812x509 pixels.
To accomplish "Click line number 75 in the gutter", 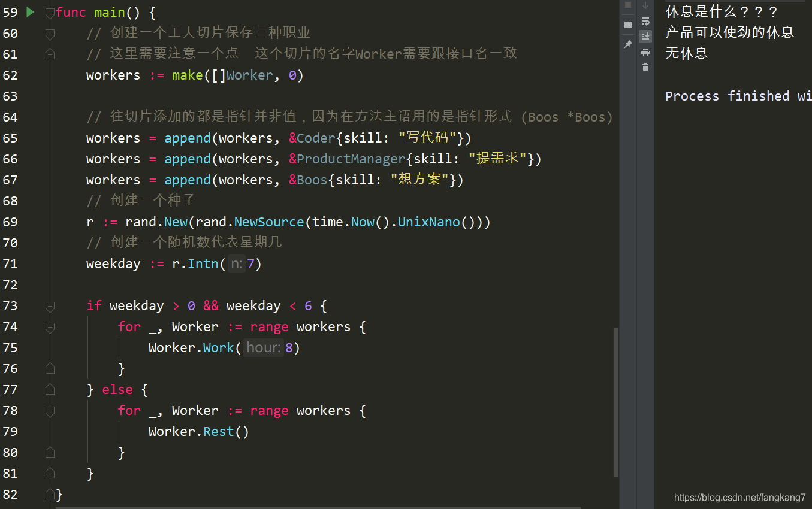I will [10, 348].
